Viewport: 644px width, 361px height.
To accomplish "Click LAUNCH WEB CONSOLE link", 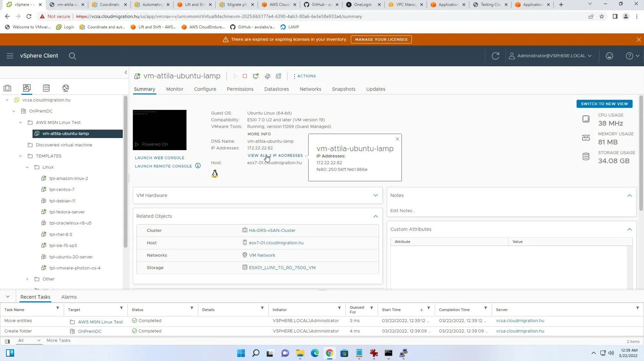I will coord(159,158).
